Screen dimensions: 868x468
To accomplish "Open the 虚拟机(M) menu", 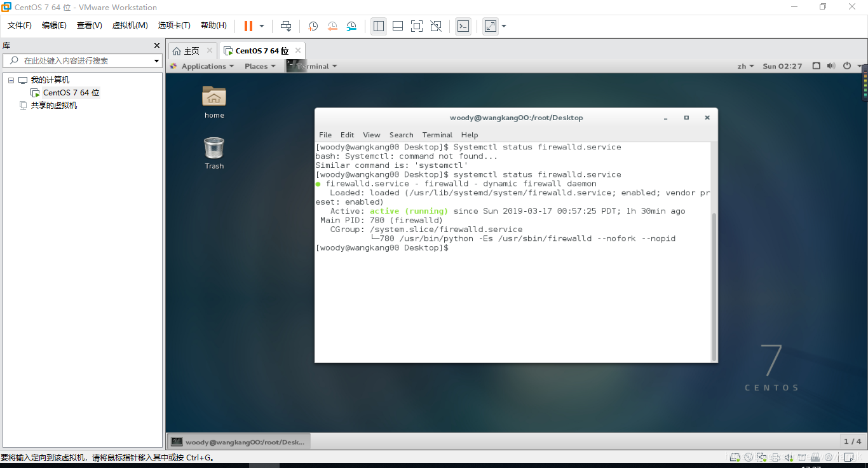I will pos(130,25).
